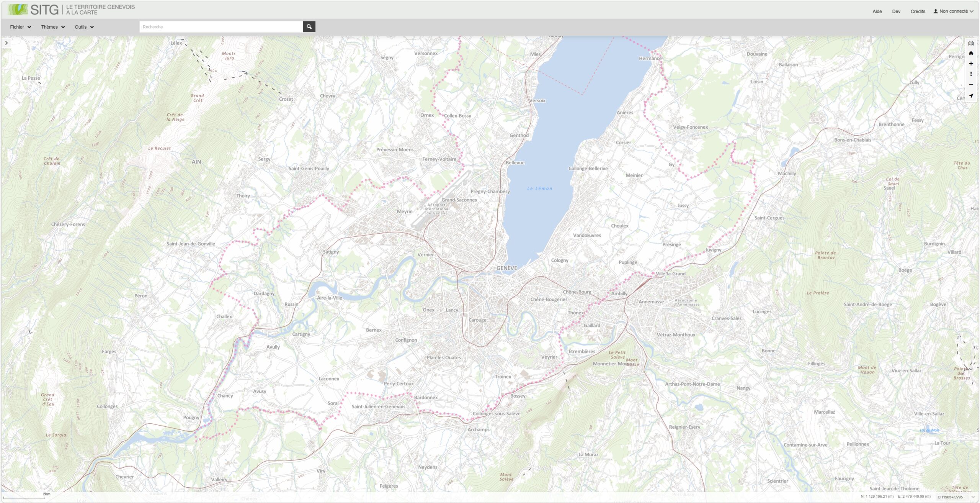The image size is (980, 503).
Task: Click the GENÈVE label on the map
Action: (506, 268)
